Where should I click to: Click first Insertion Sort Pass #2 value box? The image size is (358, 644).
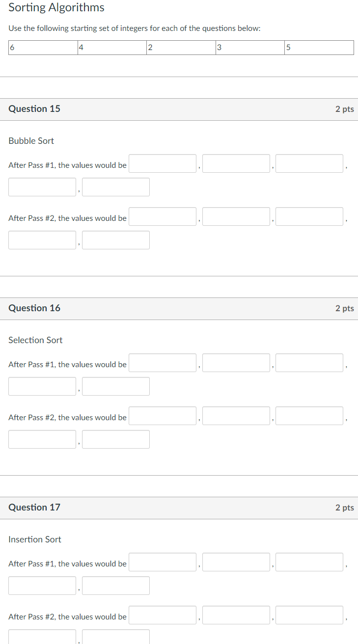tap(163, 615)
